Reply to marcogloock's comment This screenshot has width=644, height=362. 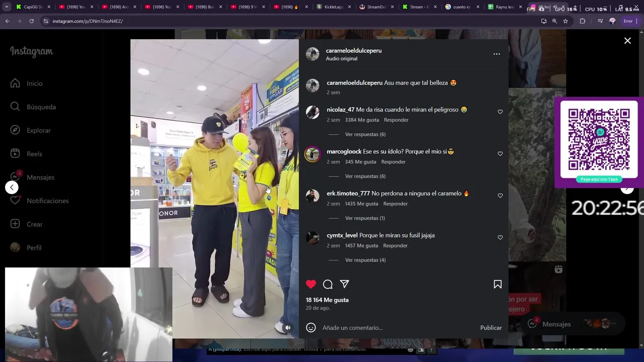(x=393, y=162)
